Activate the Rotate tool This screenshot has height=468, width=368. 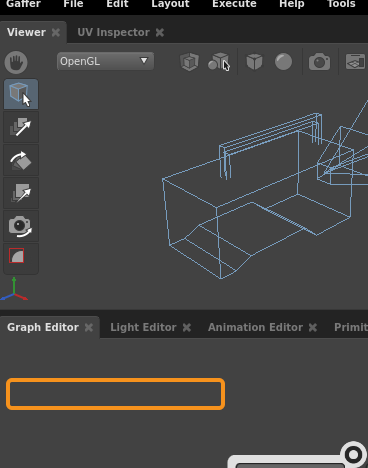pos(21,160)
